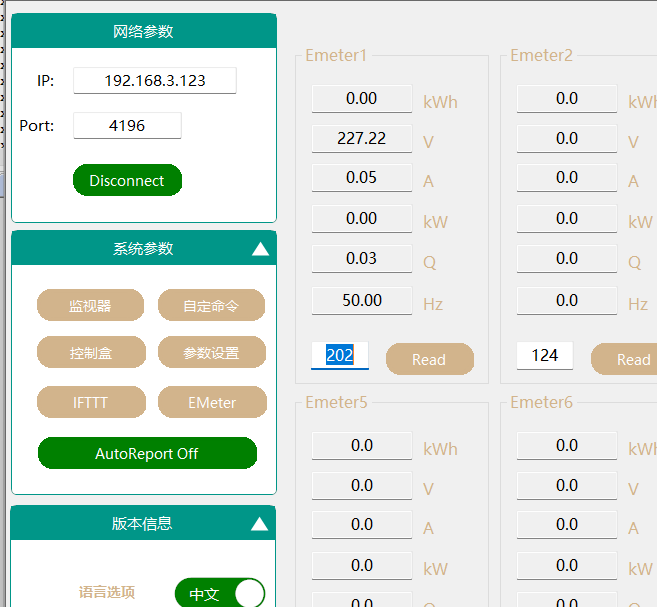Click Emeter2 address field showing 124
Viewport: 657px width, 607px height.
(x=545, y=355)
